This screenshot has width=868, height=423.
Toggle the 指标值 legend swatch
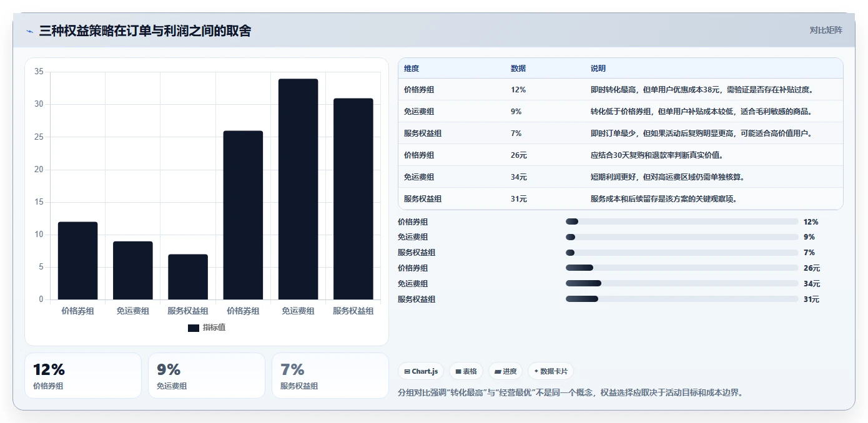(x=194, y=328)
